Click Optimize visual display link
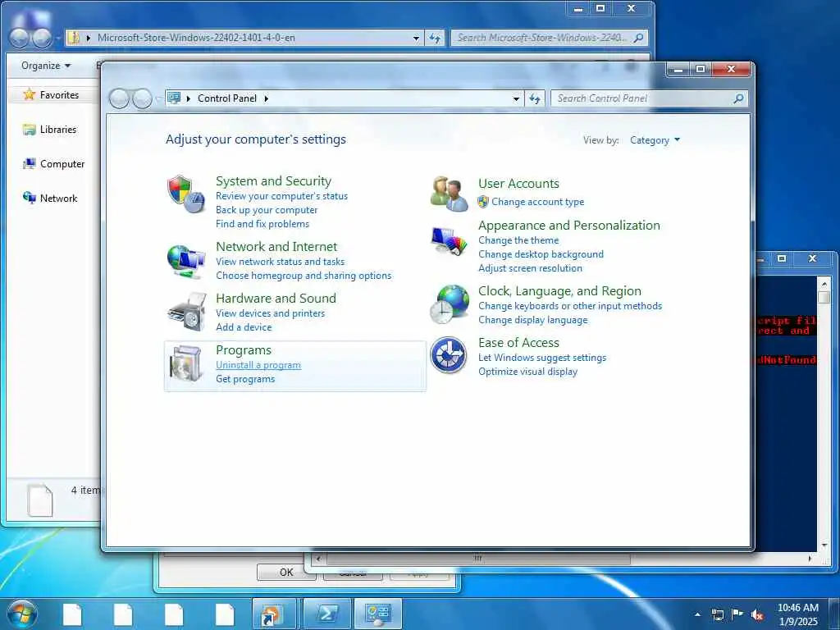 click(527, 372)
